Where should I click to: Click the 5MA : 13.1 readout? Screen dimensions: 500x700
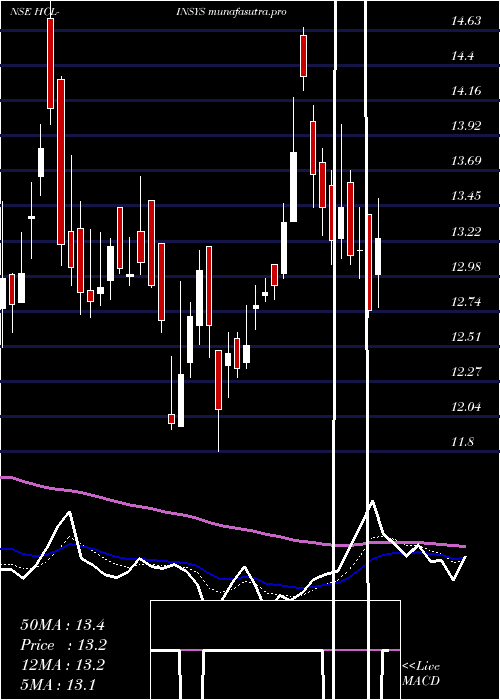58,684
